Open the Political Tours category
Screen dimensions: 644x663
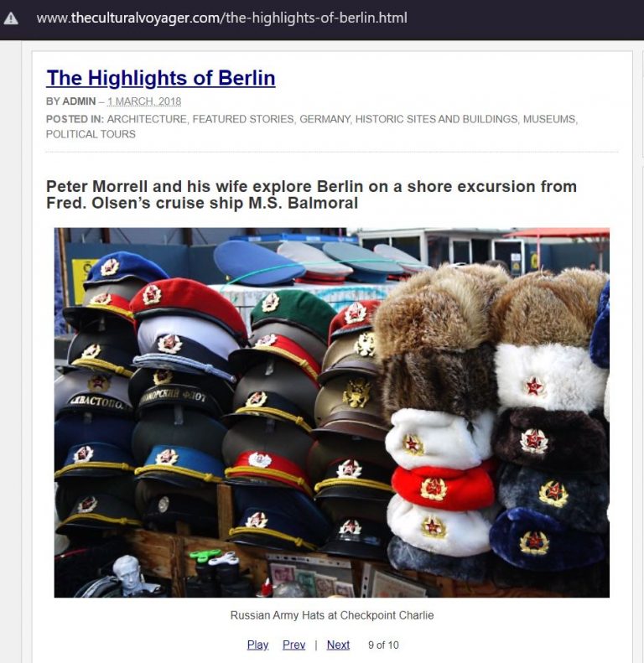[x=91, y=134]
